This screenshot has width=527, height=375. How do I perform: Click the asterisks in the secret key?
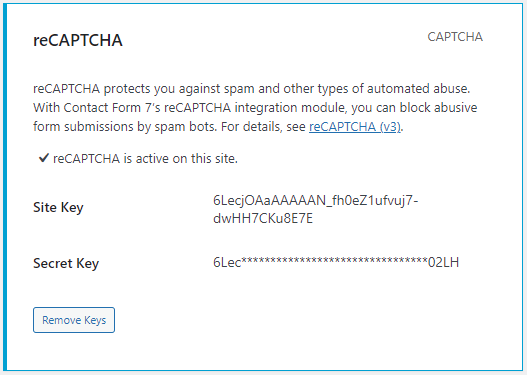coord(334,261)
